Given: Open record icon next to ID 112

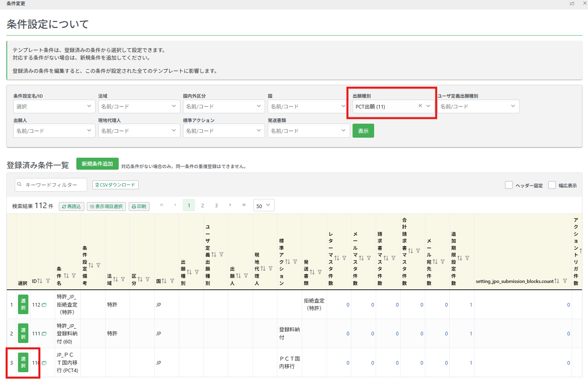Looking at the screenshot, I should pos(44,305).
